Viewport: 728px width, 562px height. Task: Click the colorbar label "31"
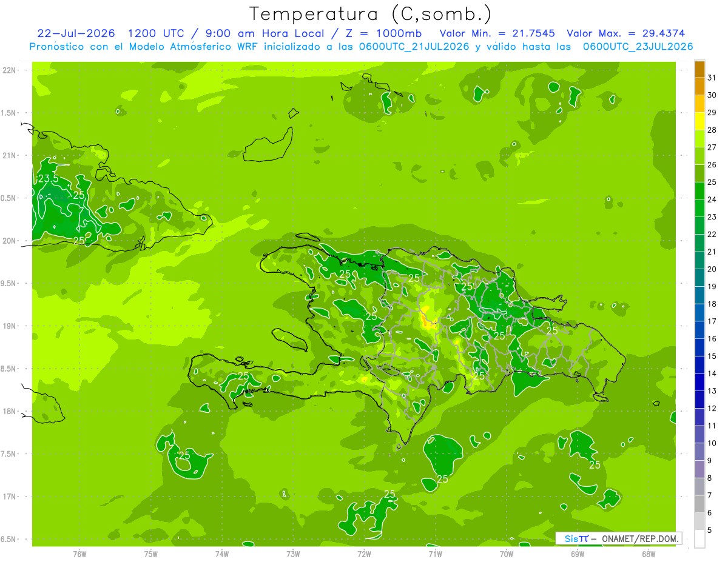tap(712, 77)
